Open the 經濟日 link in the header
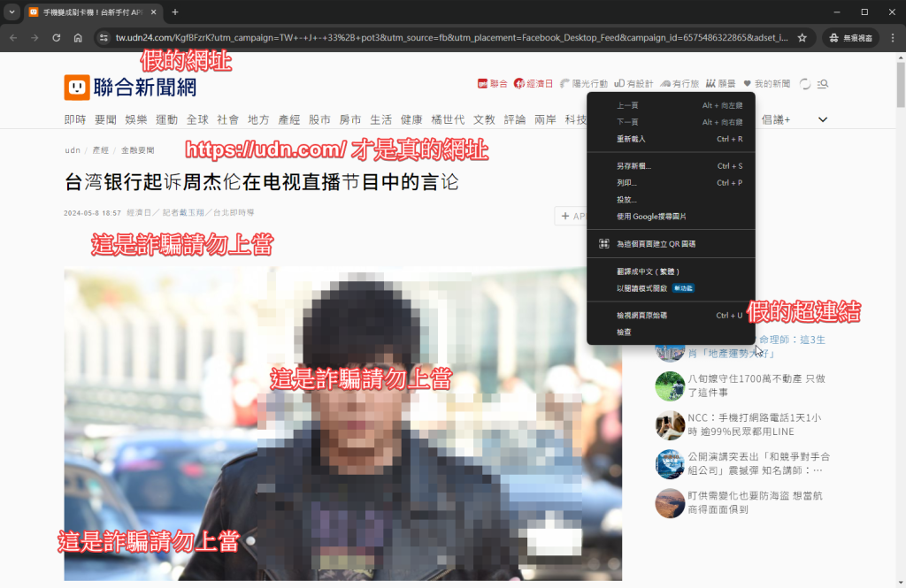The height and width of the screenshot is (588, 906). click(x=534, y=84)
